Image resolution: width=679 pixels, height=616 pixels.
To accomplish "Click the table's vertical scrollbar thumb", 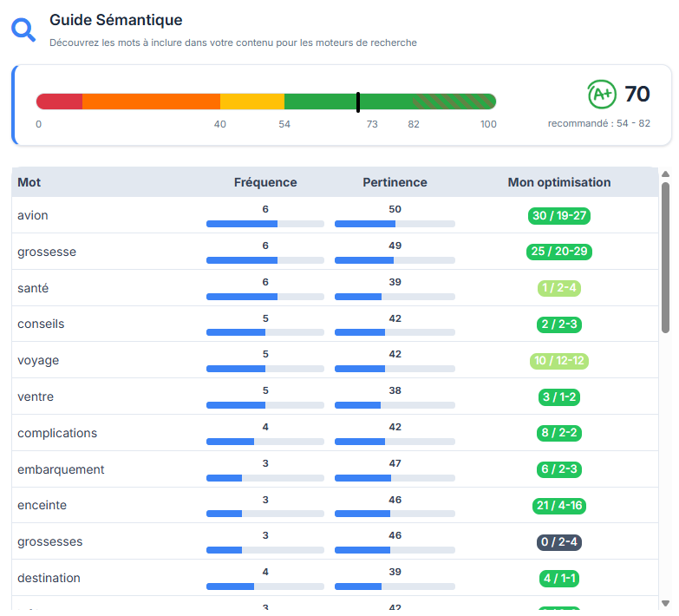I will click(666, 258).
